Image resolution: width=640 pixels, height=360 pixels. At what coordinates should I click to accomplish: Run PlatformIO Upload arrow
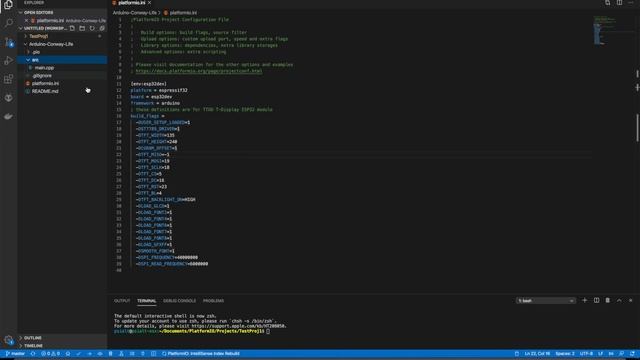click(89, 353)
